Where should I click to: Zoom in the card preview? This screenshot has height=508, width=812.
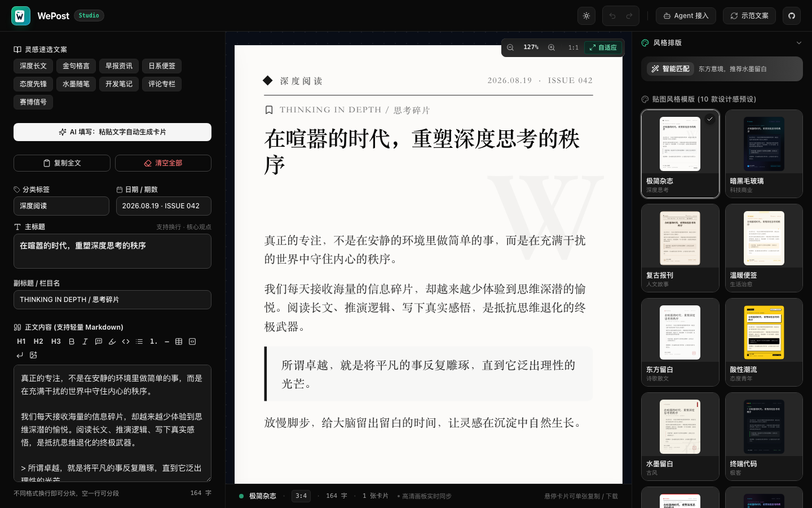pyautogui.click(x=551, y=47)
